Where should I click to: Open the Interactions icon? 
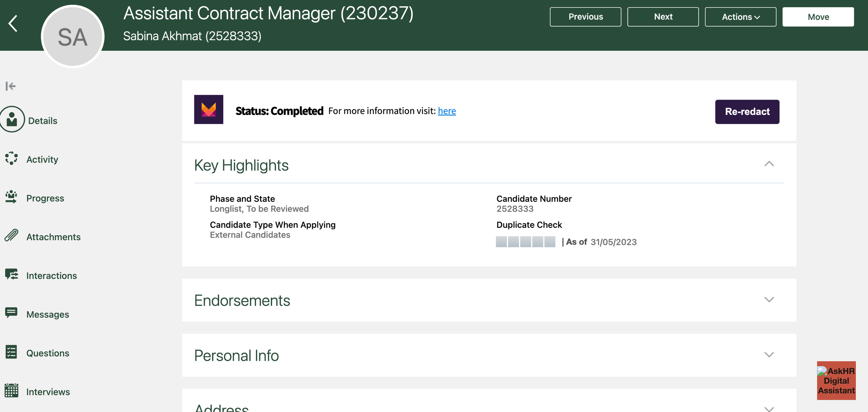coord(11,275)
